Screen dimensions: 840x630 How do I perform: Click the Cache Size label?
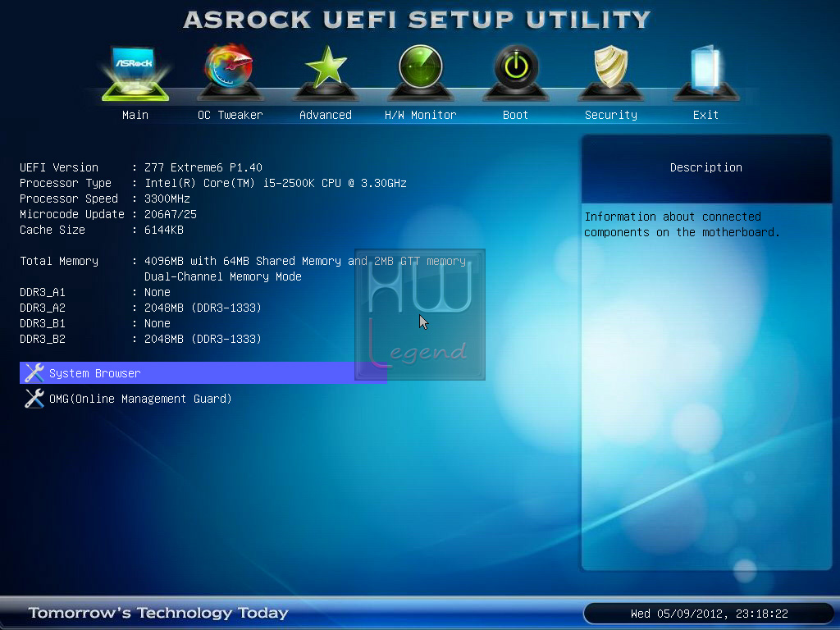pos(52,230)
